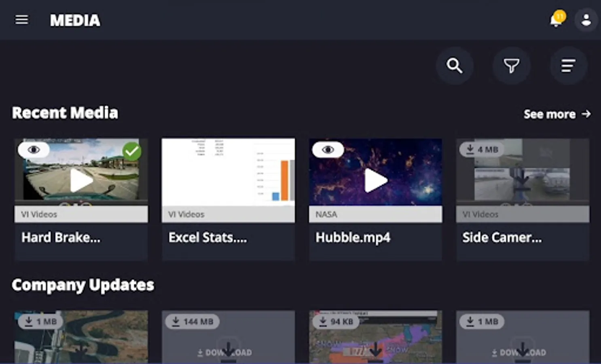601x364 pixels.
Task: Open the filter options icon
Action: [511, 66]
